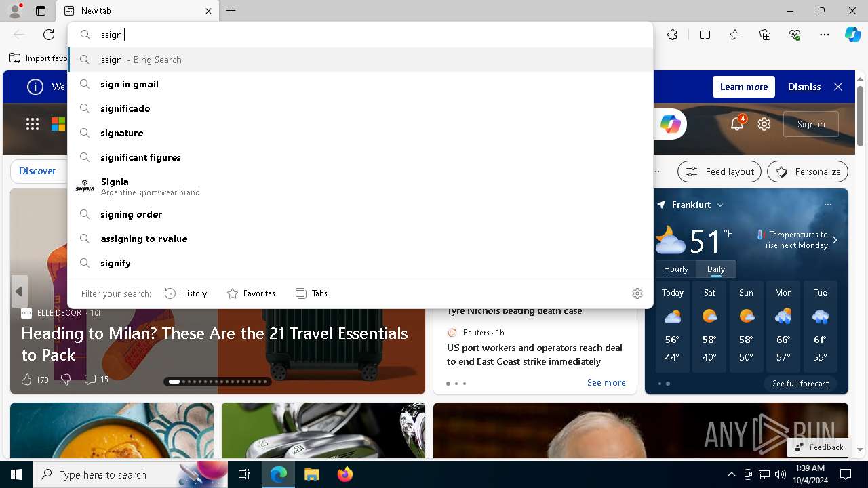Click the Personalize button
This screenshot has width=868, height=488.
pyautogui.click(x=808, y=171)
